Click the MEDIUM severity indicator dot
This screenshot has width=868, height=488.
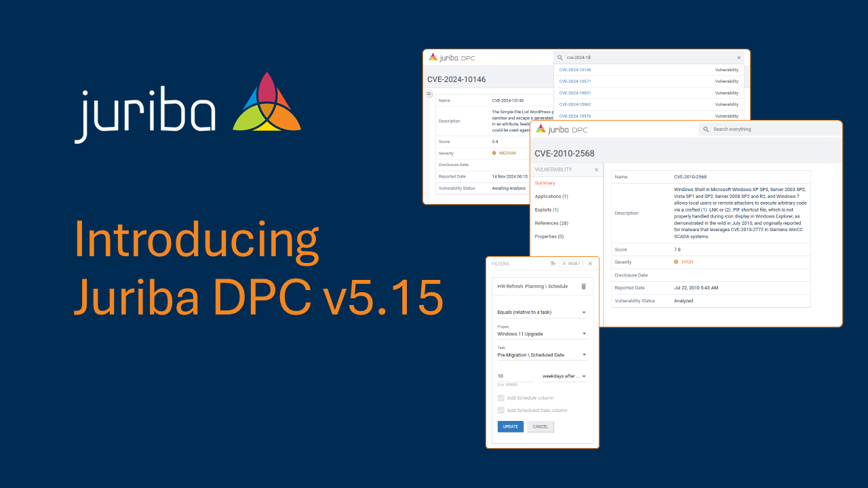tap(494, 153)
